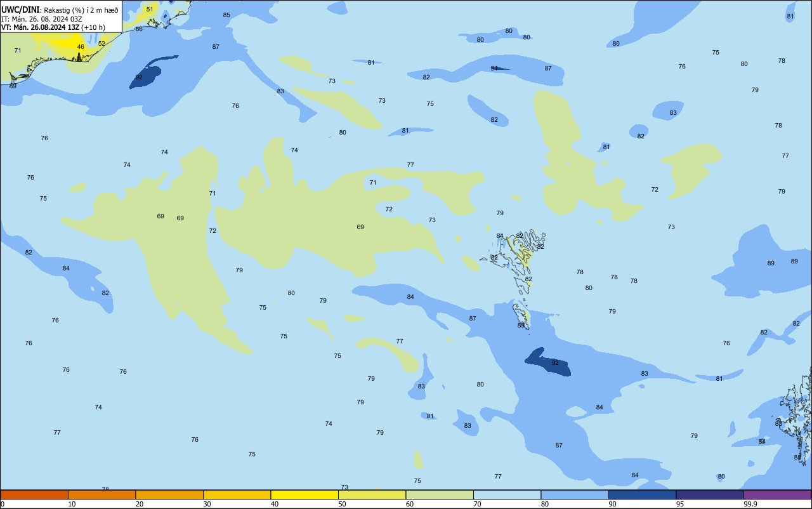The image size is (812, 509).
Task: Select the orange 10–20 legend color block
Action: pyautogui.click(x=101, y=494)
